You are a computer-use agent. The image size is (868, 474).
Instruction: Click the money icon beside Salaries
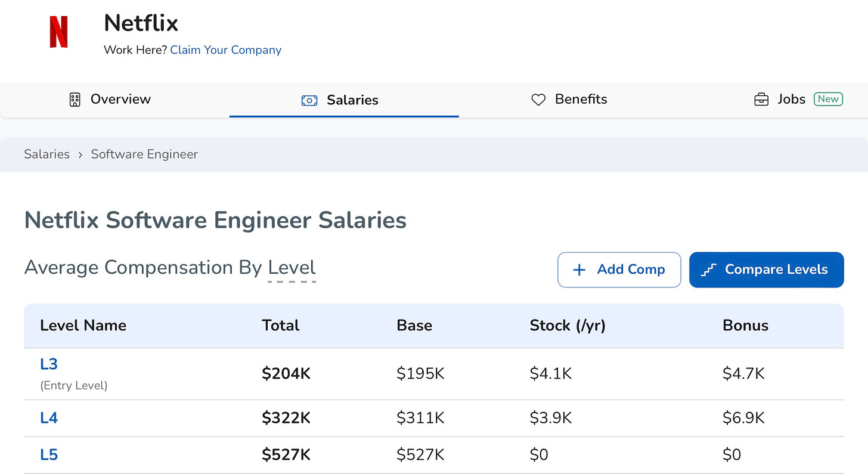point(309,100)
